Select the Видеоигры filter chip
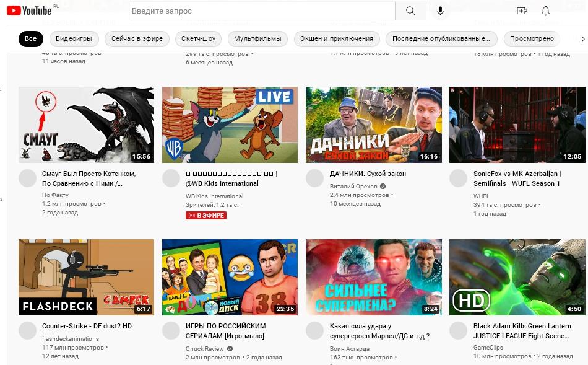588x365 pixels. (74, 38)
